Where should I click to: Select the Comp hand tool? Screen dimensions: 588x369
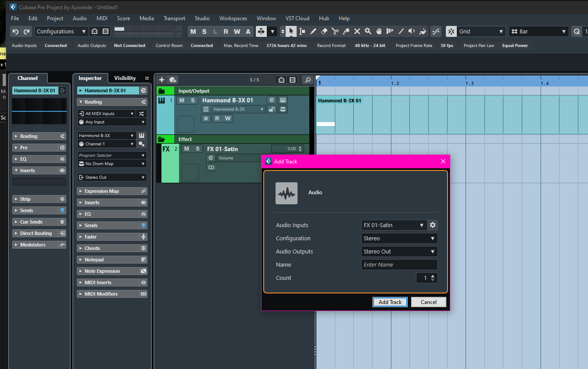(379, 32)
